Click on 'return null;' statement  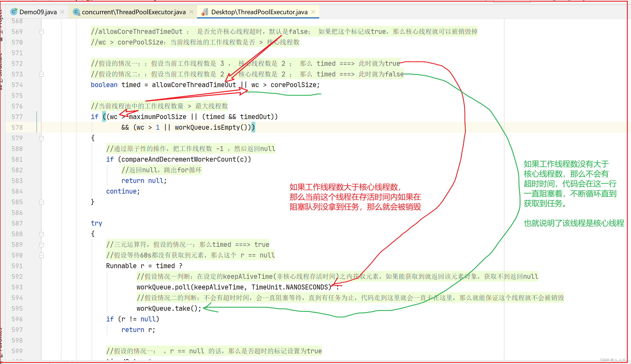tap(144, 181)
